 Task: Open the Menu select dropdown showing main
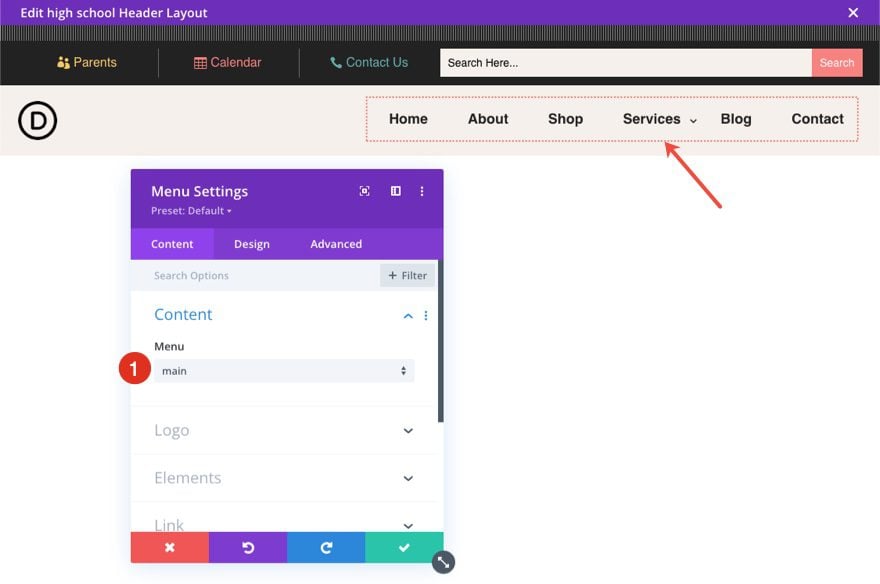click(x=284, y=371)
